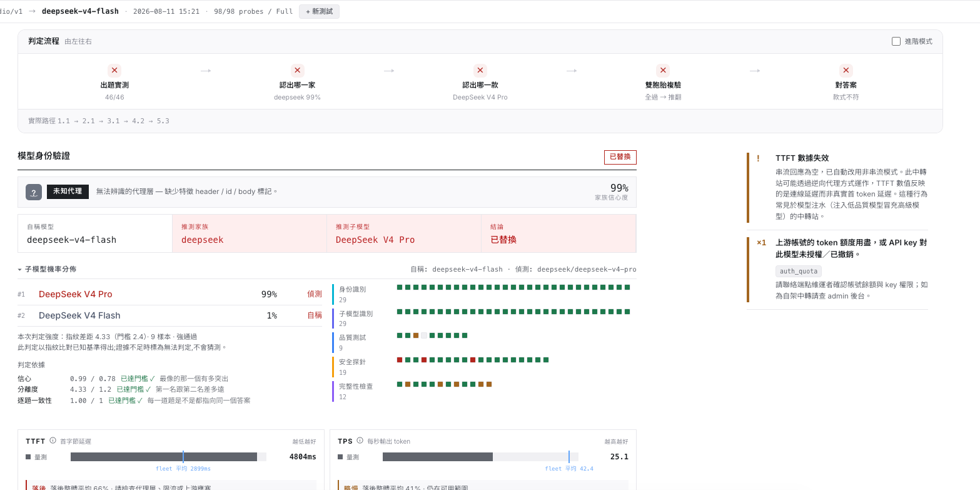980x490 pixels.
Task: Click the info icon next to TPS
Action: [360, 441]
